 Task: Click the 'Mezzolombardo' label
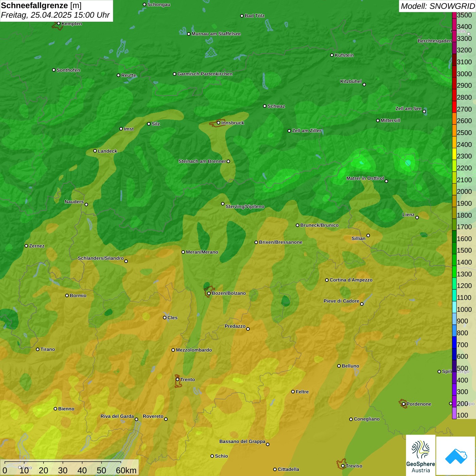click(194, 350)
